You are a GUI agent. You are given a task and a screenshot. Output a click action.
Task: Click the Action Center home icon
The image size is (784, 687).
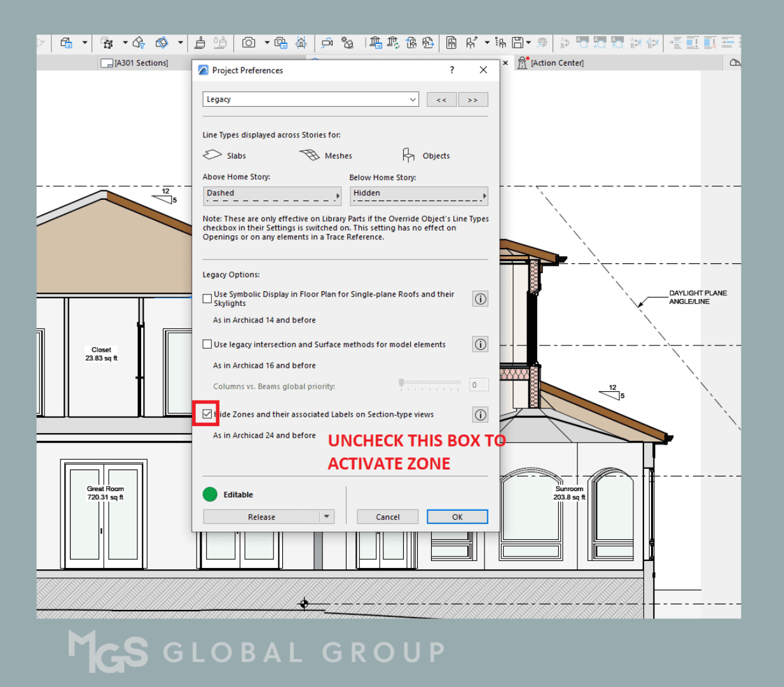521,62
